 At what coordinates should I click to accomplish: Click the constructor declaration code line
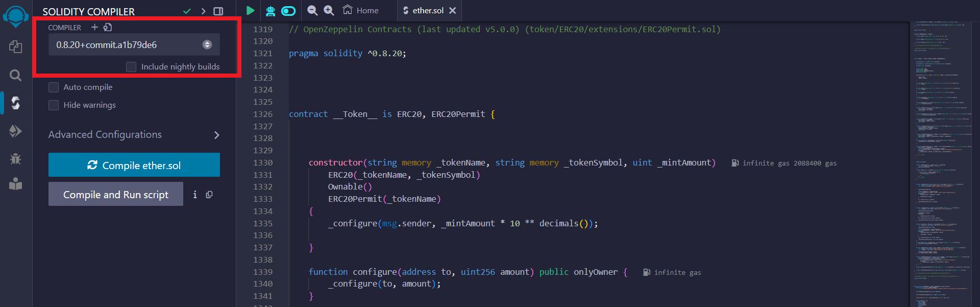(x=512, y=162)
